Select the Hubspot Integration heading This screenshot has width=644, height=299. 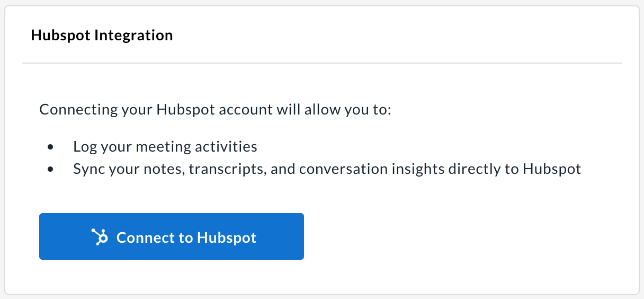tap(102, 36)
